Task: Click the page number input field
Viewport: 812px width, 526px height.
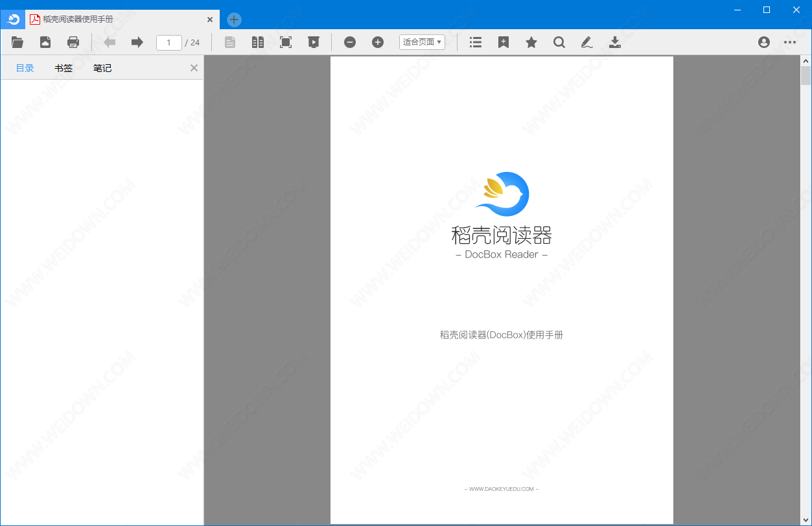Action: [169, 42]
